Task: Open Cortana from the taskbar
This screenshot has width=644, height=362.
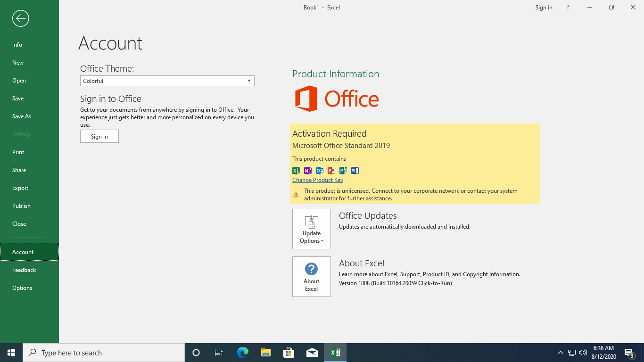Action: click(x=196, y=353)
